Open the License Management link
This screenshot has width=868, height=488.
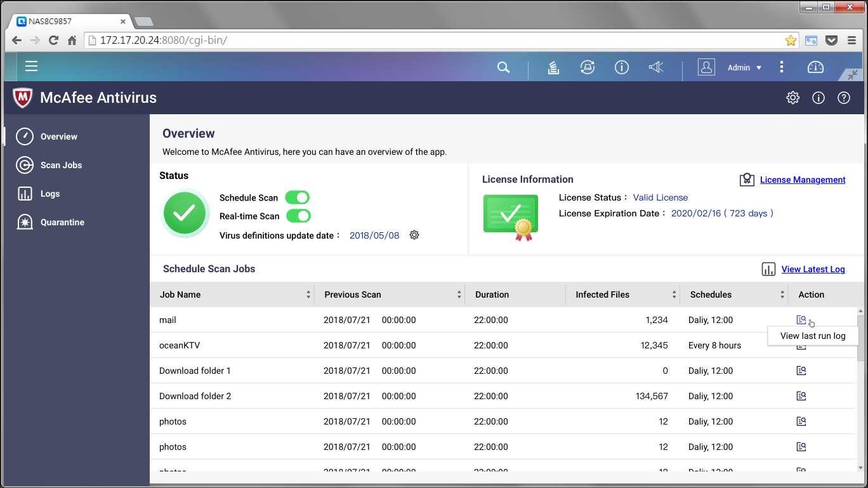[803, 180]
